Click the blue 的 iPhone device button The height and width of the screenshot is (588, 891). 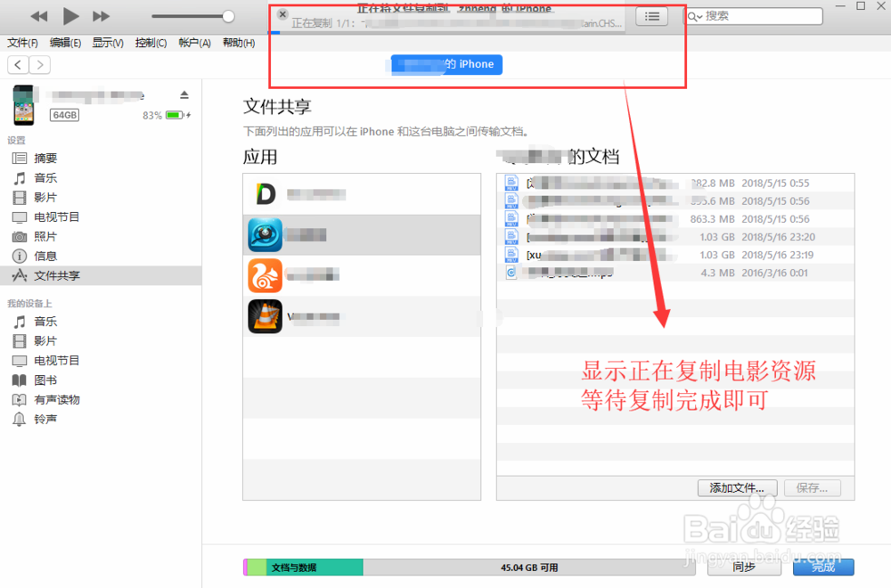coord(446,64)
